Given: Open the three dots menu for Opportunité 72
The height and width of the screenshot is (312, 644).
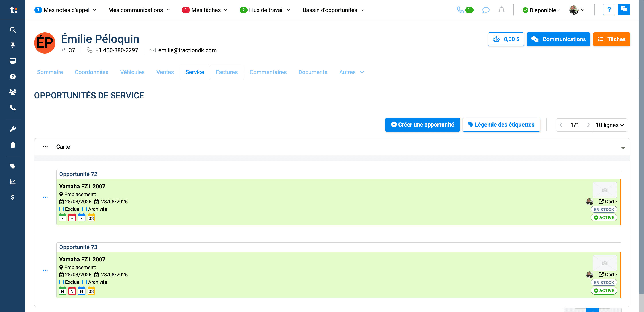Looking at the screenshot, I should (x=45, y=198).
